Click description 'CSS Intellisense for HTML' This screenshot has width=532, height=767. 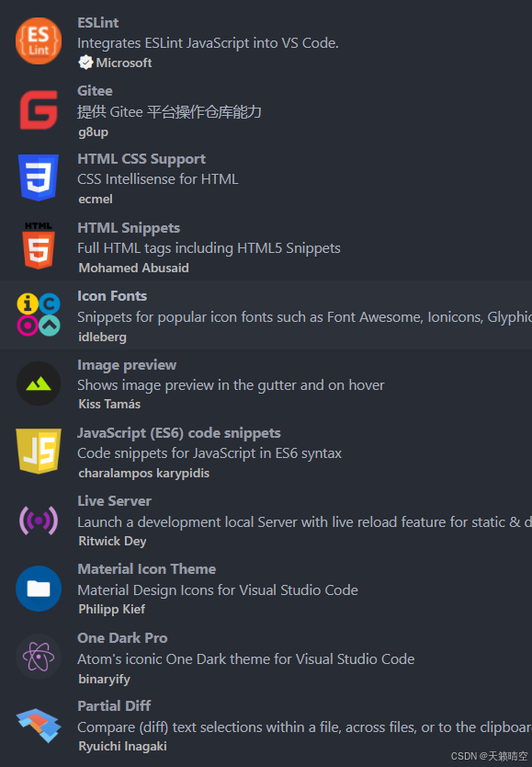[158, 179]
